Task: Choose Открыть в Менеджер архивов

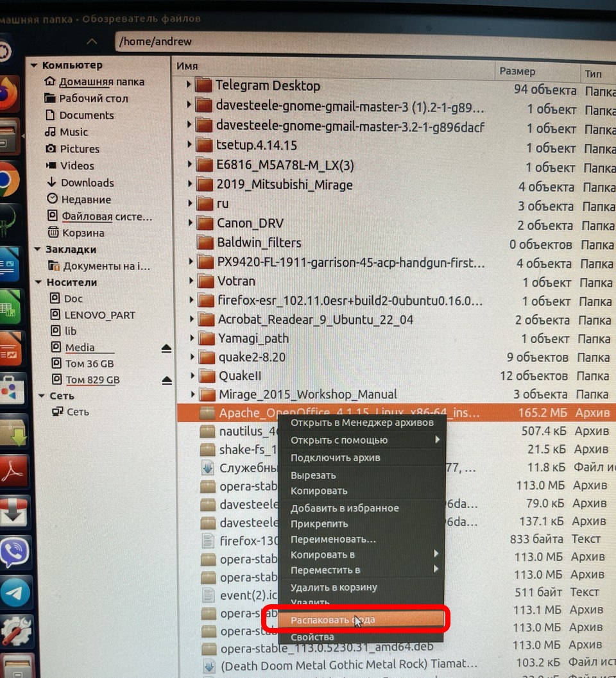Action: pos(362,423)
